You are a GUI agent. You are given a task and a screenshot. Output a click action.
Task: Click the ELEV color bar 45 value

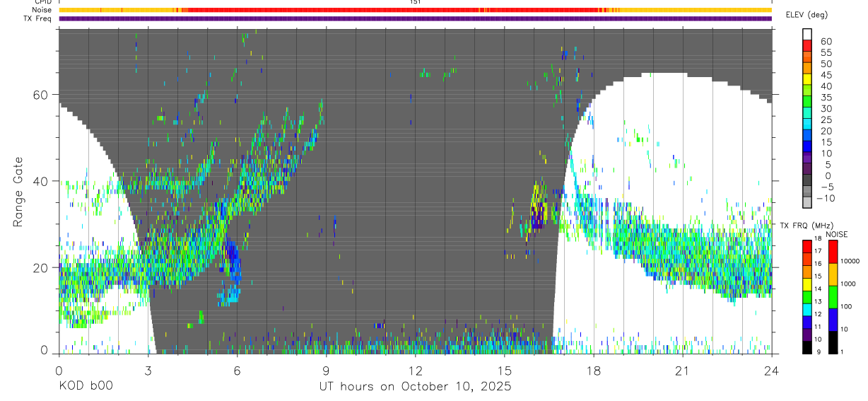[x=826, y=75]
